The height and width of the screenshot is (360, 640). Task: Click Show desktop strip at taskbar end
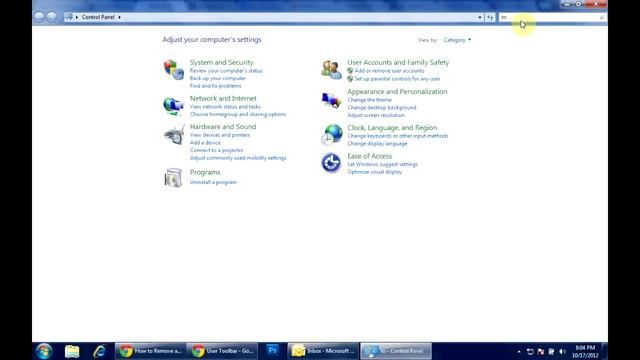[604, 351]
